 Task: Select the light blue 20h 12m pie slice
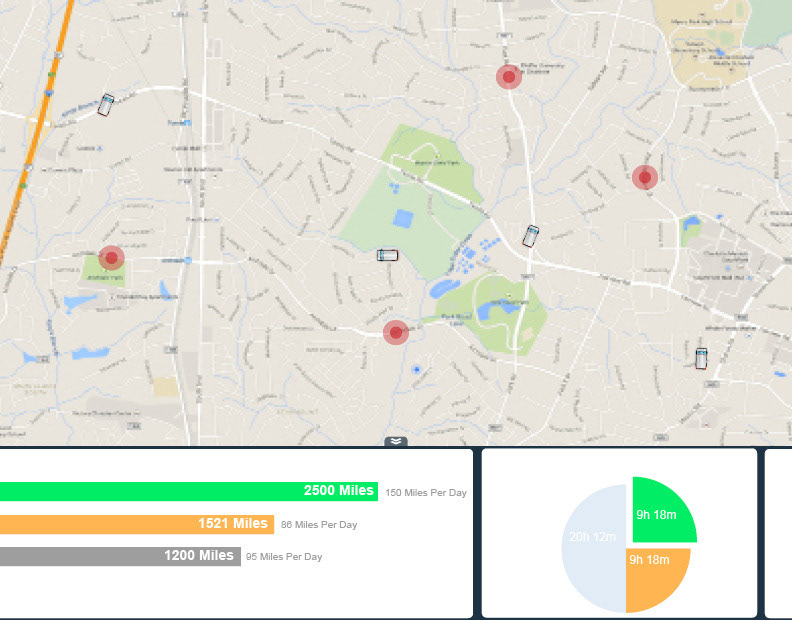click(588, 546)
